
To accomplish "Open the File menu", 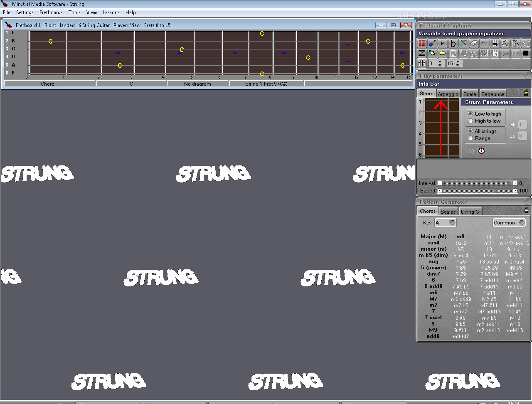I will click(x=7, y=12).
